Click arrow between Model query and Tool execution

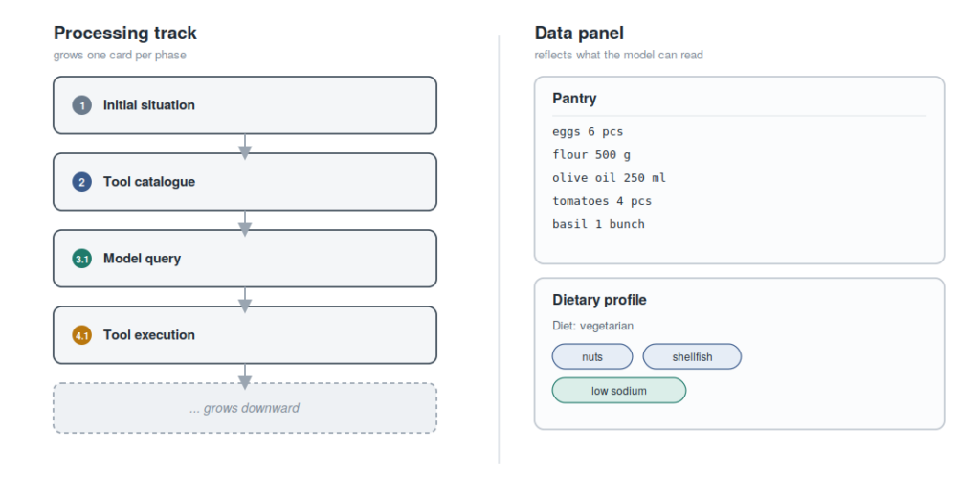pos(245,300)
